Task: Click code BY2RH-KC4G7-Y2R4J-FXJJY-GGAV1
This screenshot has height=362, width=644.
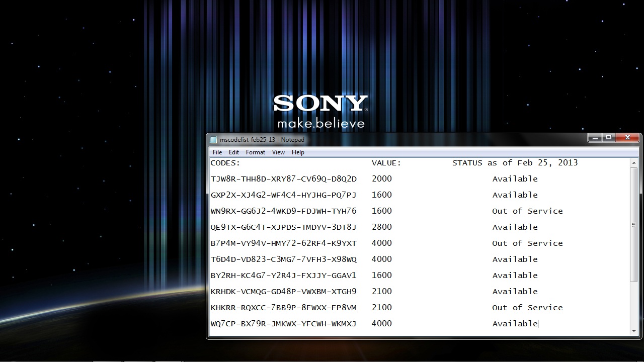Action: click(283, 276)
